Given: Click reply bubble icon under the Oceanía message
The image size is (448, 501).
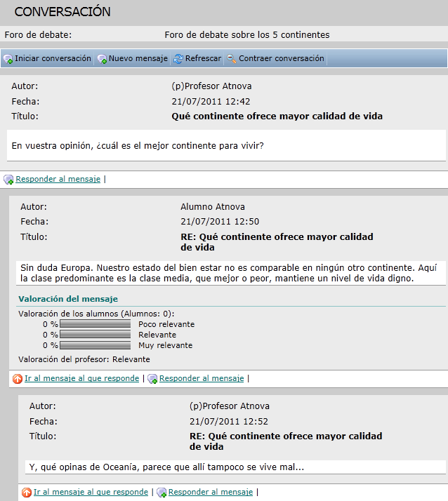Looking at the screenshot, I should pyautogui.click(x=162, y=493).
